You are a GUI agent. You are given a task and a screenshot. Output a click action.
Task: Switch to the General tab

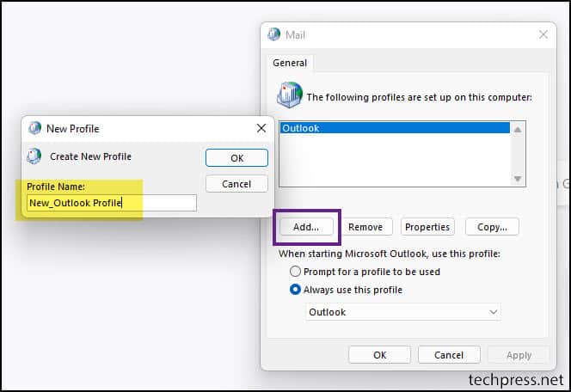pos(290,63)
